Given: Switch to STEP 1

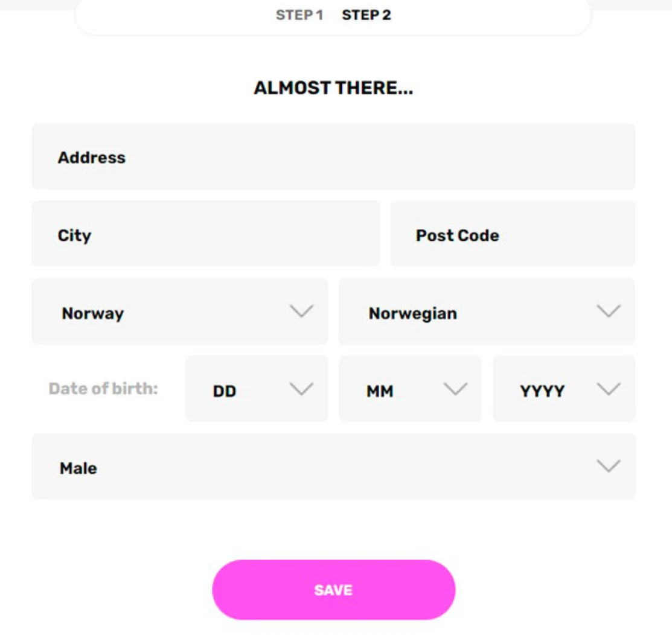Looking at the screenshot, I should [299, 14].
